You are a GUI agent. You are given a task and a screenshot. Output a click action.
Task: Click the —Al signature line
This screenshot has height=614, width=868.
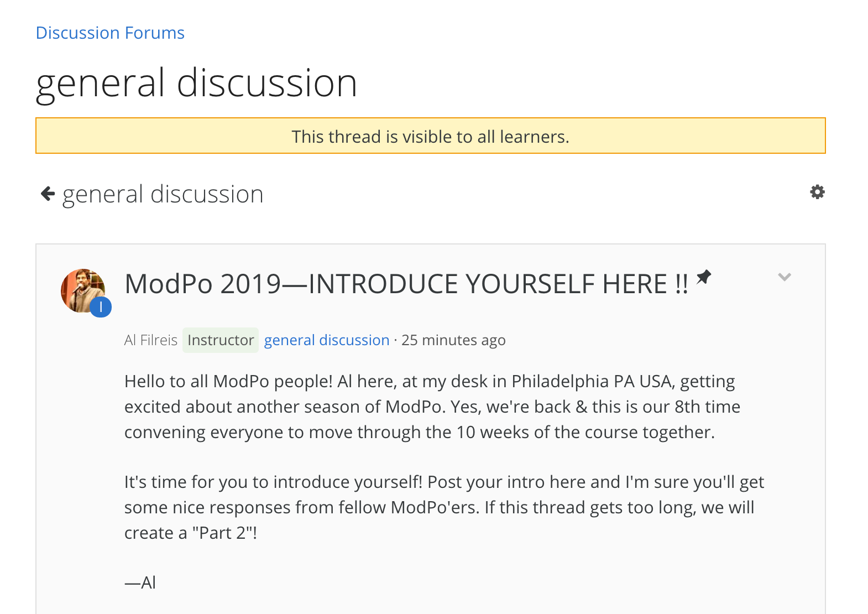click(x=140, y=582)
